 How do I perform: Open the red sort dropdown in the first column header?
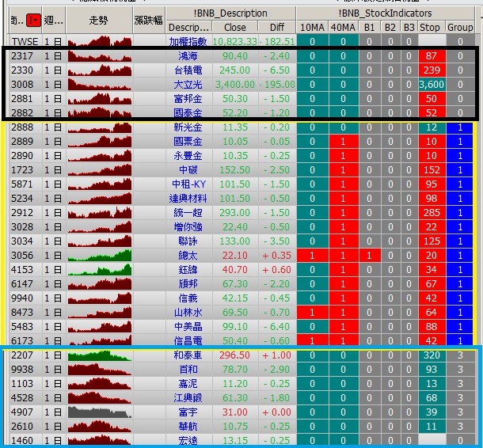pyautogui.click(x=33, y=21)
